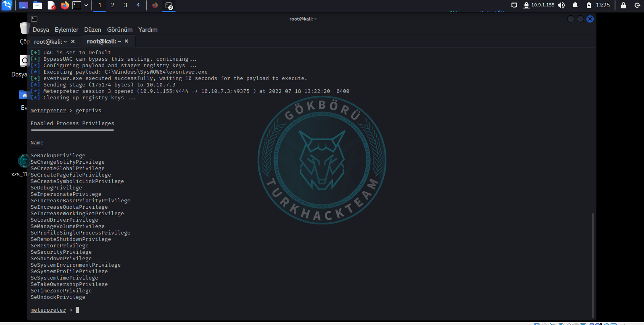This screenshot has width=644, height=325.
Task: Click the SeBackupPrivilege line
Action: pos(58,156)
